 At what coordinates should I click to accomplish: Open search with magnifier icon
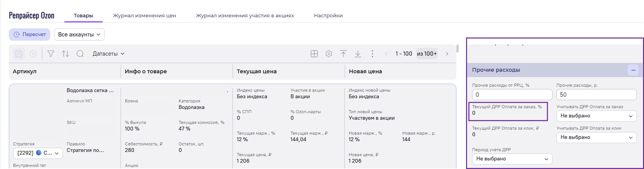click(x=80, y=54)
